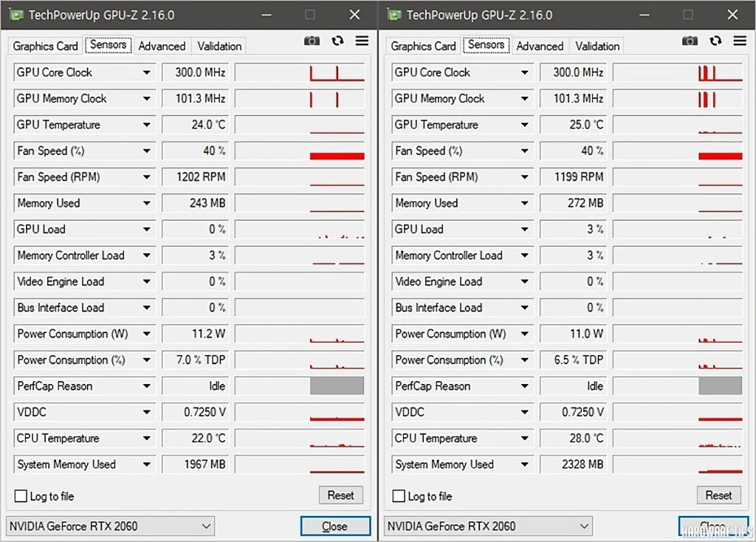Screen dimensions: 756x542
Task: Click GPU Core Clock graph in right window
Action: point(678,73)
